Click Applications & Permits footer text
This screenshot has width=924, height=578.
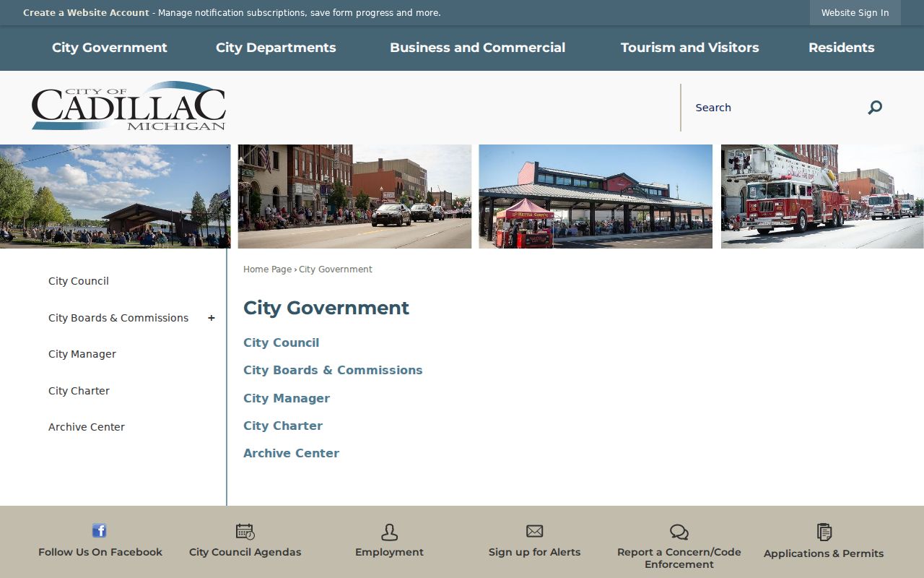(824, 553)
